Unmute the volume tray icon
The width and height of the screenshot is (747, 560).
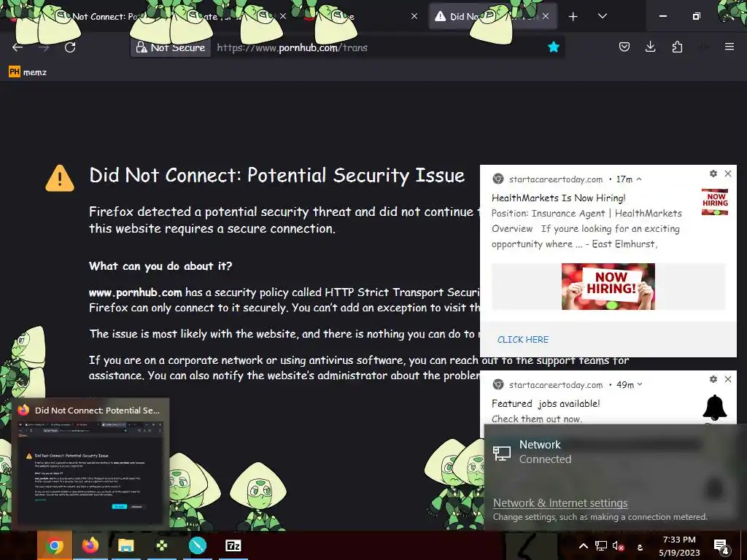click(x=618, y=546)
